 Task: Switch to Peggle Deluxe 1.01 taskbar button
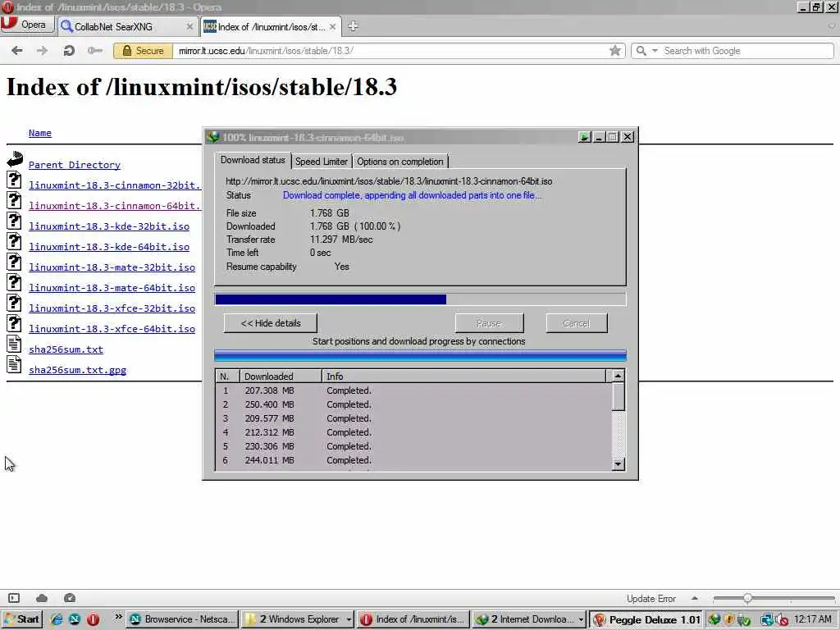[x=646, y=619]
